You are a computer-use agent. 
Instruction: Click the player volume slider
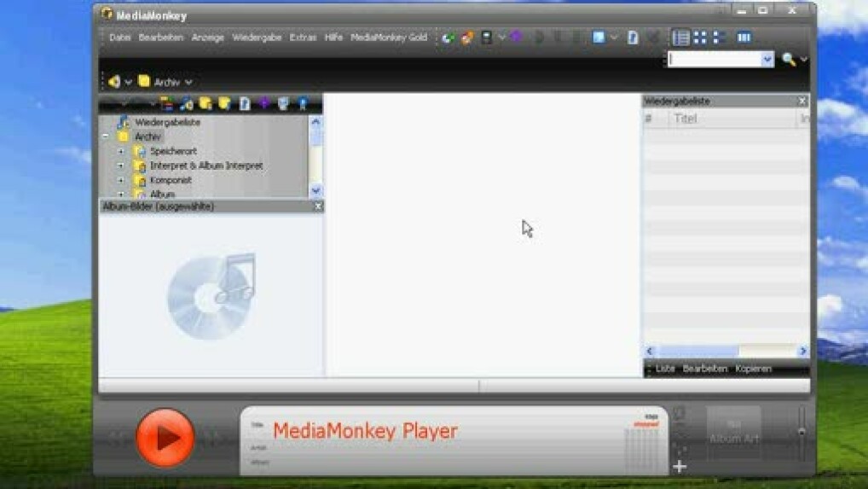tap(801, 431)
